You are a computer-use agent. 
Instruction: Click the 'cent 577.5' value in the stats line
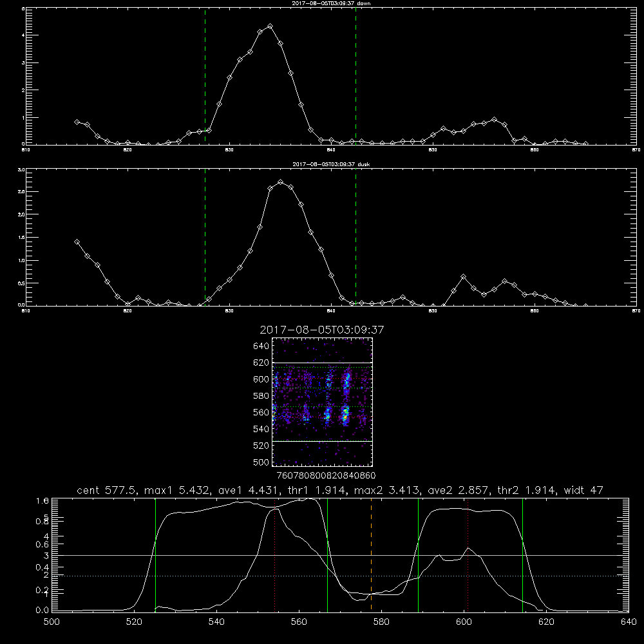tap(108, 490)
